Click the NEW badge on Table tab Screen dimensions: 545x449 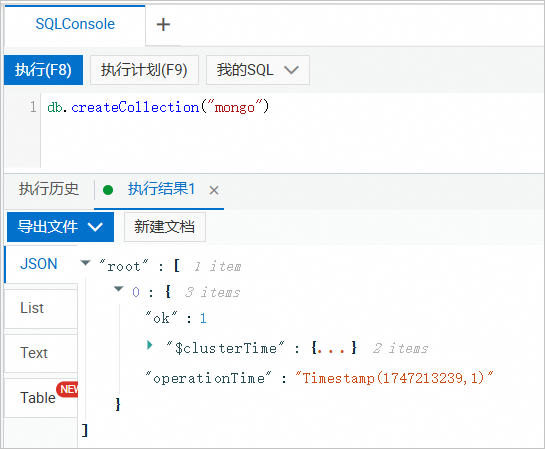(x=68, y=389)
